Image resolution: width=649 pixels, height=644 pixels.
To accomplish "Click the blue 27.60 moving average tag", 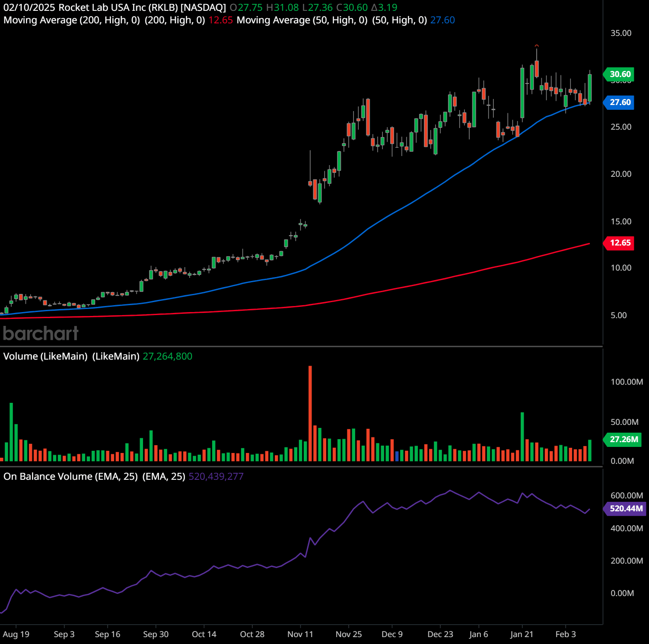I will (x=619, y=102).
